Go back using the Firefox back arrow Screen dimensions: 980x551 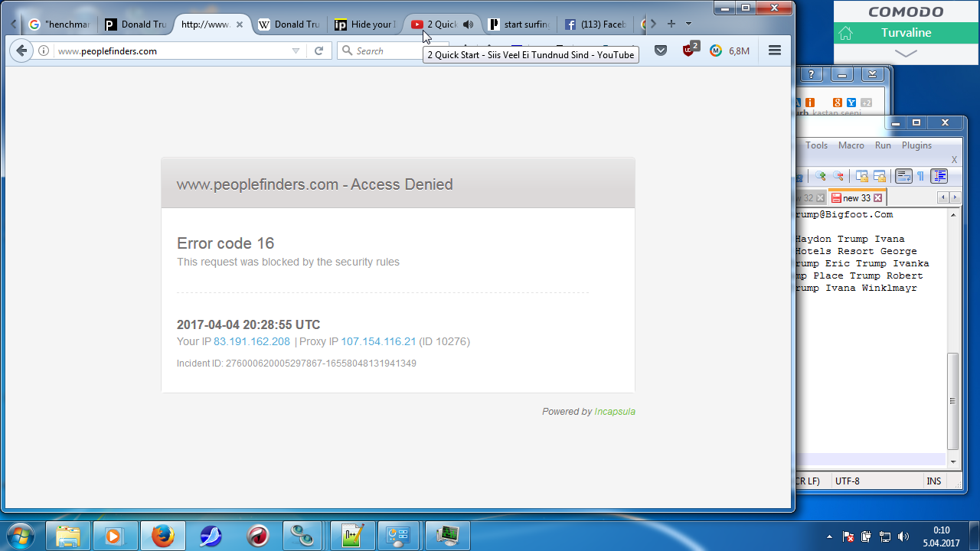click(x=21, y=51)
